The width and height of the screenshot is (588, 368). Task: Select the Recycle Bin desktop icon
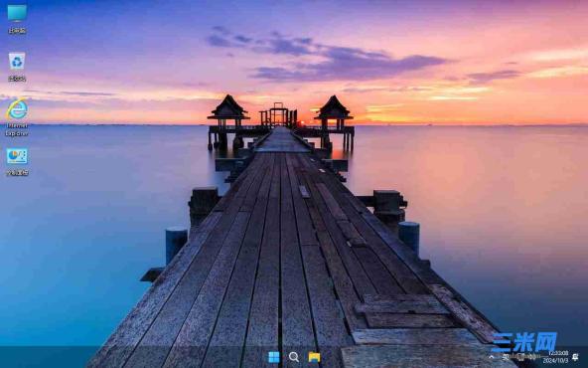(17, 61)
